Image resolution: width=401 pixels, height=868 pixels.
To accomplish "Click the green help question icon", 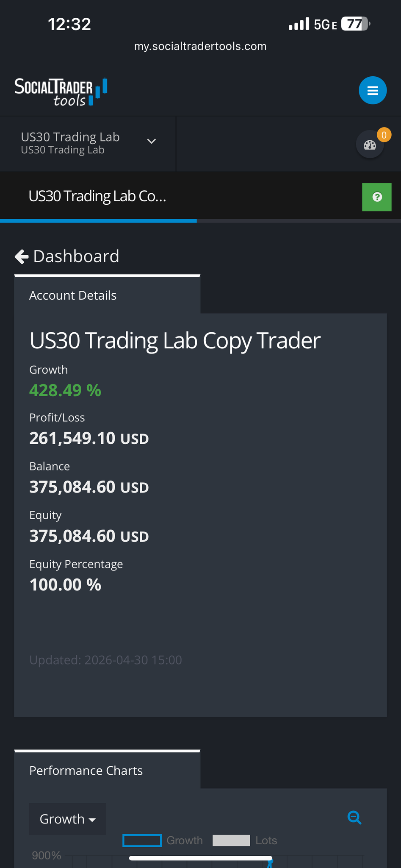I will [x=376, y=197].
